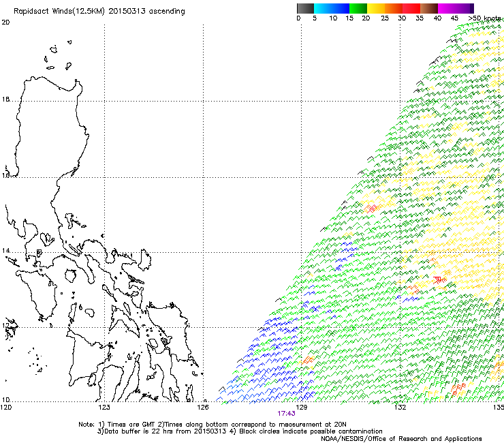Click the longitude label 123
The height and width of the screenshot is (443, 504).
tap(104, 408)
